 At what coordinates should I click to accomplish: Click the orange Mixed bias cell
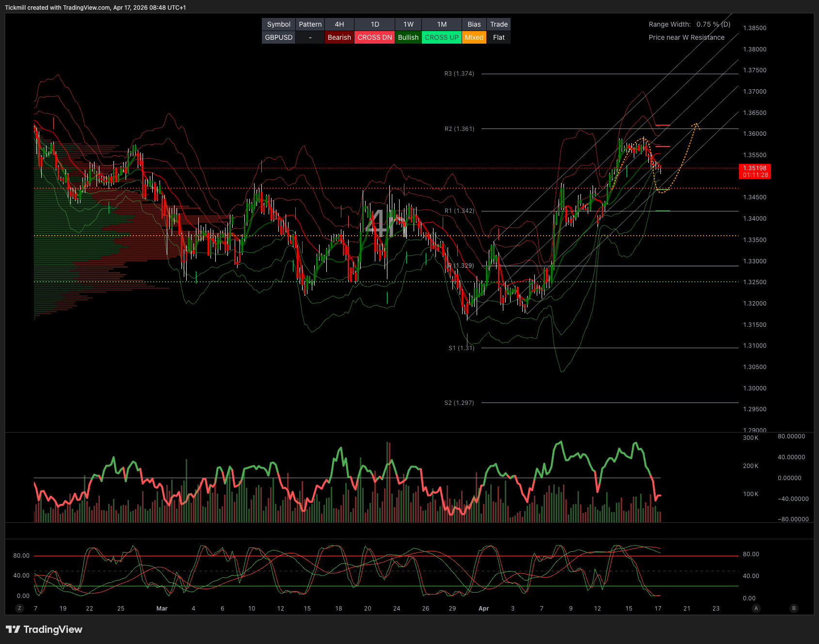coord(474,37)
